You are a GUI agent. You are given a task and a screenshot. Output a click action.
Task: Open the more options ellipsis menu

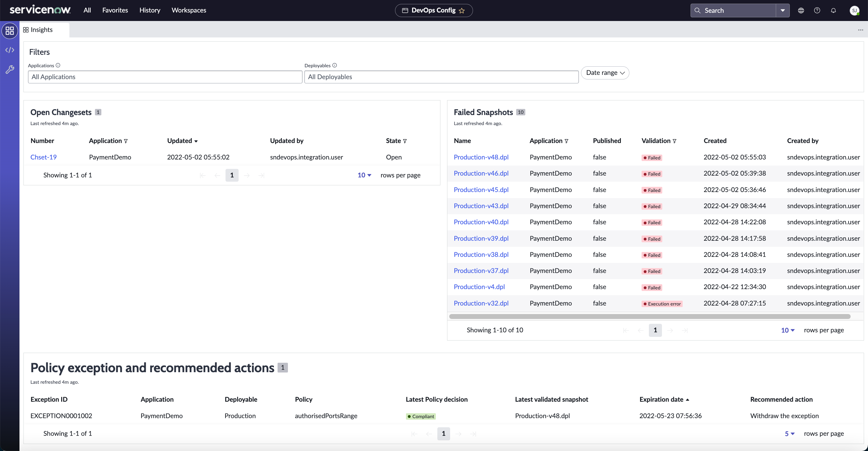click(x=861, y=30)
